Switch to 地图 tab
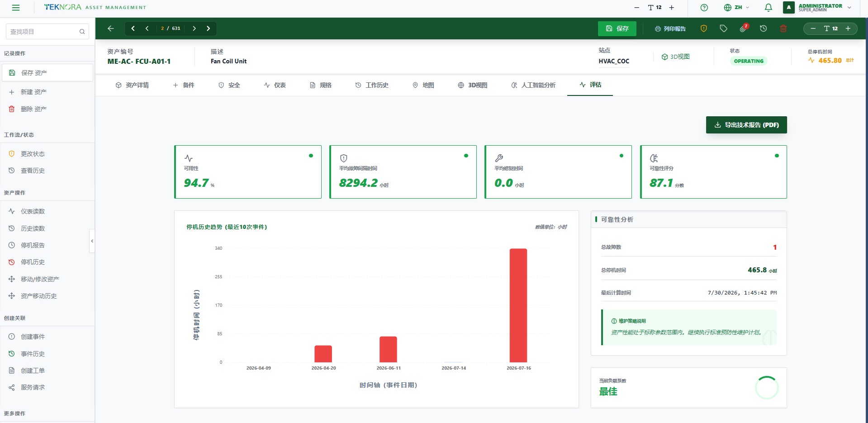 [x=423, y=85]
